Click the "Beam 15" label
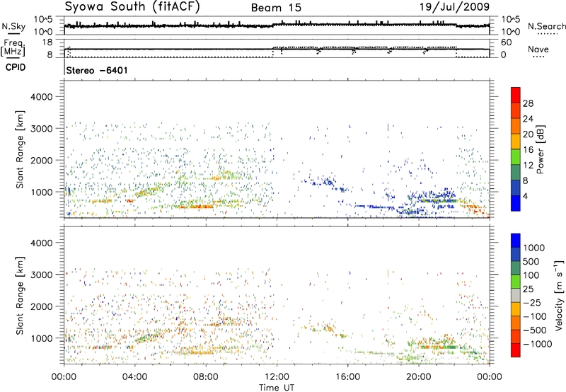566x392 pixels. (x=276, y=8)
